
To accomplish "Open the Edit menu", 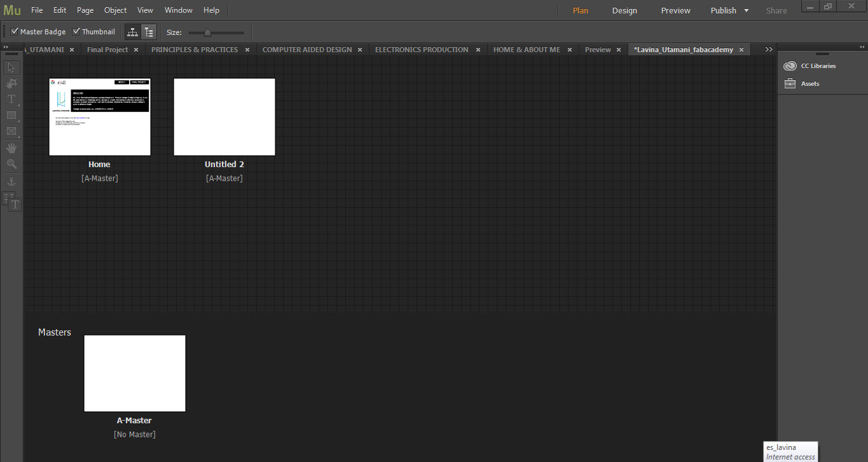I will pos(60,10).
